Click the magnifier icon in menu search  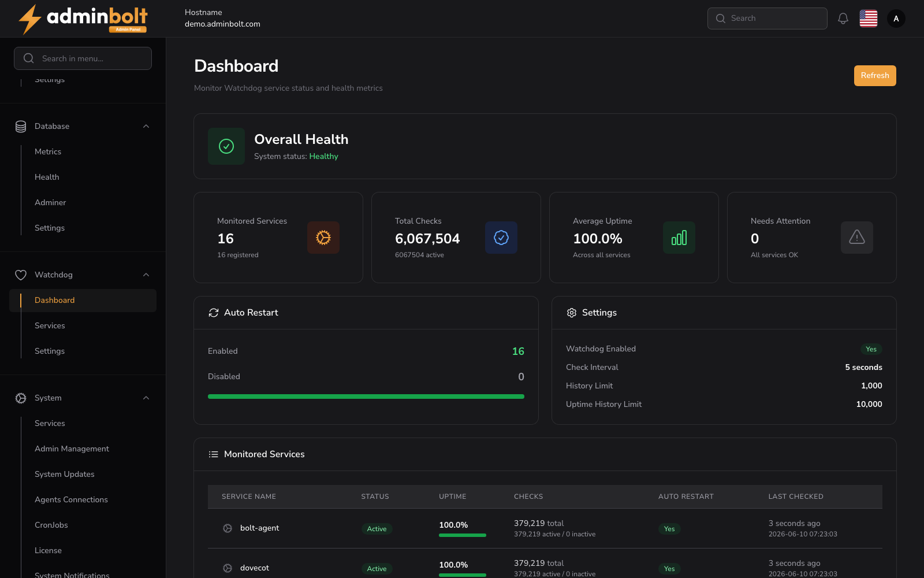click(29, 58)
